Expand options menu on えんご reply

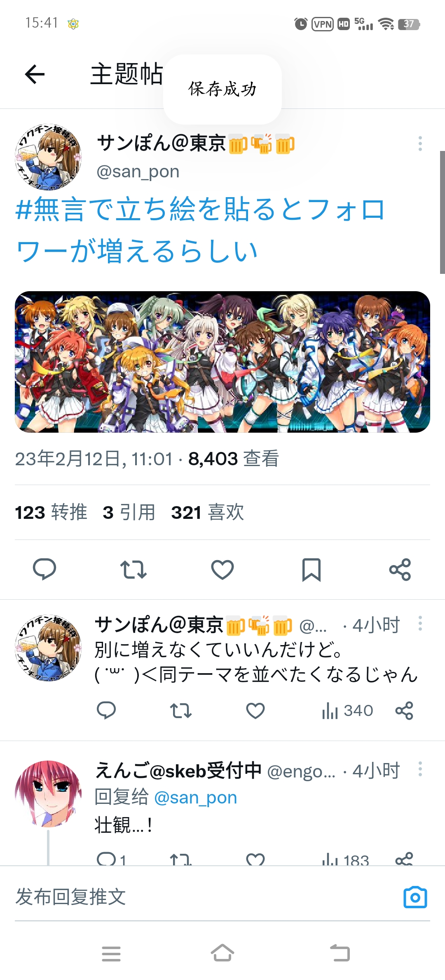[420, 769]
